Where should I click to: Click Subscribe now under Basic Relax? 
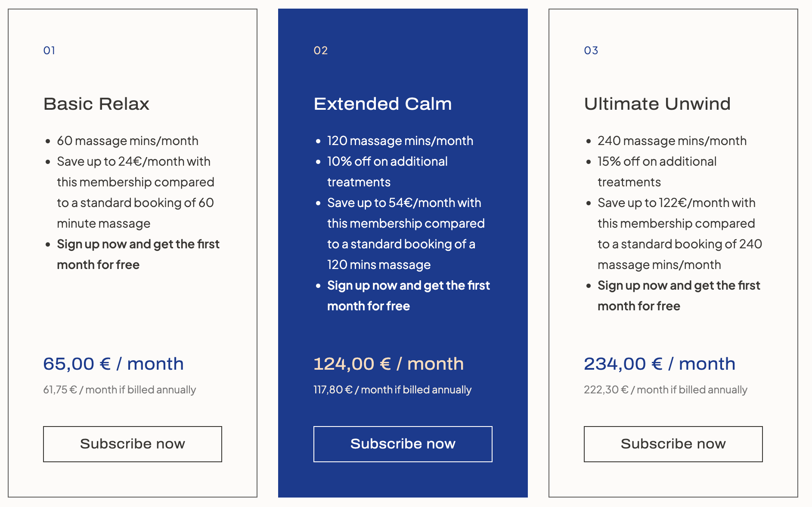click(x=133, y=444)
